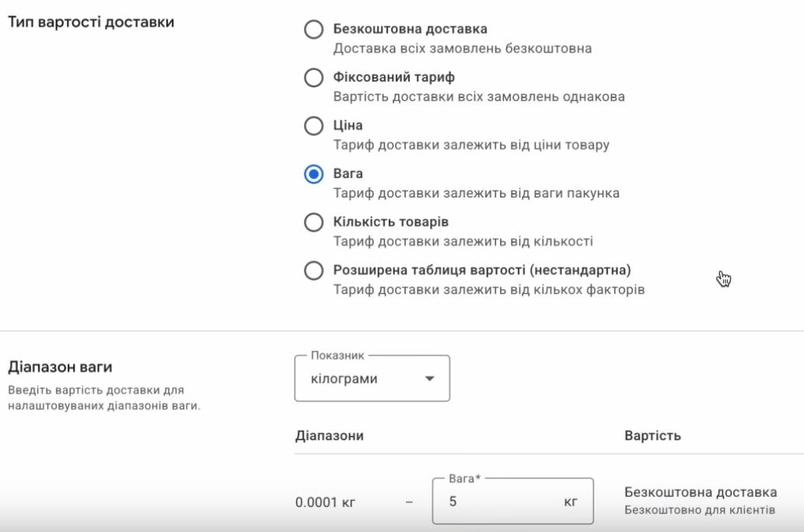Screen dimensions: 804x532
Task: Click the Діапазони column header
Action: tap(330, 436)
